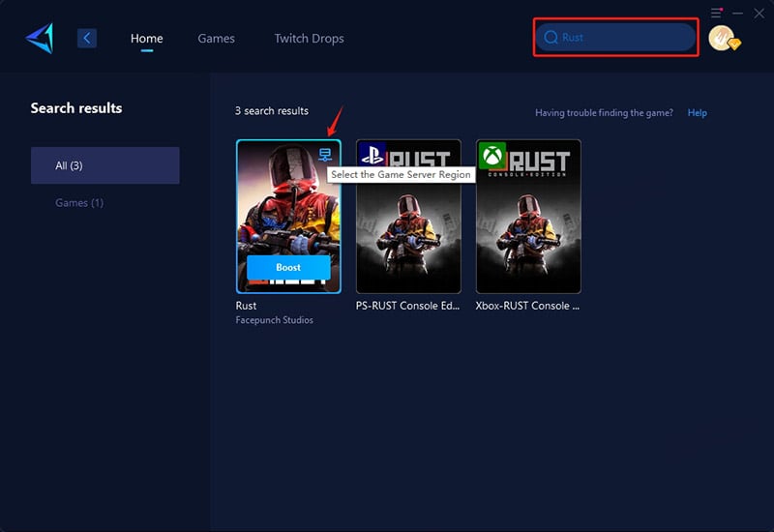This screenshot has height=532, width=774.
Task: Close the booster window
Action: tap(759, 14)
